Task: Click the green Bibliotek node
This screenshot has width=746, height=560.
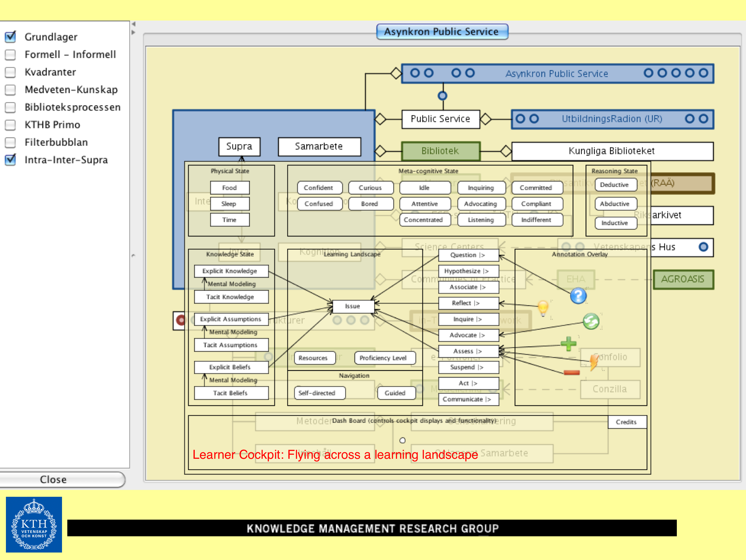Action: pos(440,151)
